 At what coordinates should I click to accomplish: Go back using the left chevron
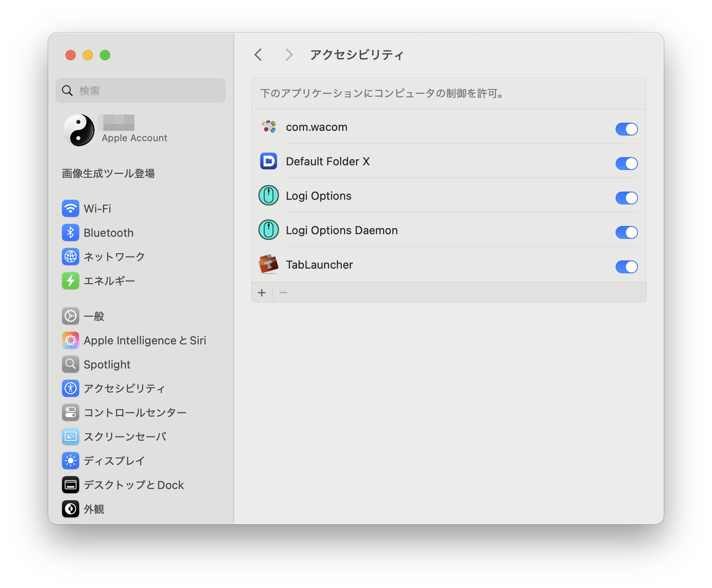click(258, 55)
